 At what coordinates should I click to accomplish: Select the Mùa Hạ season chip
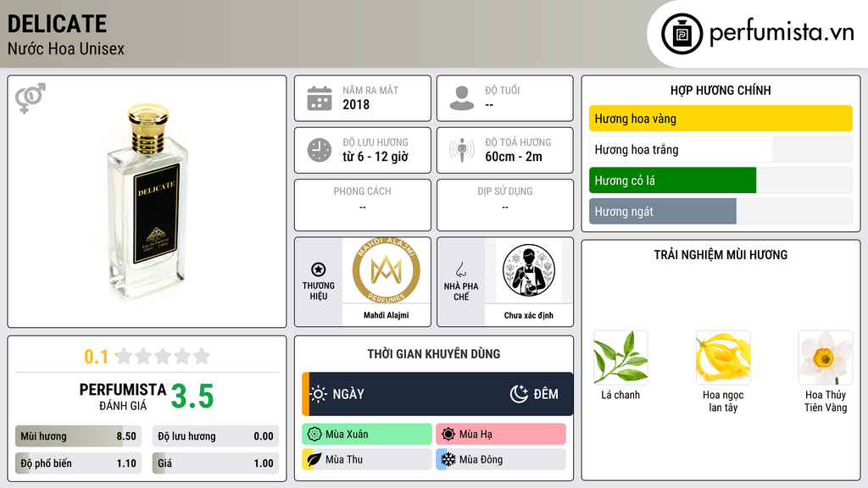pos(501,435)
